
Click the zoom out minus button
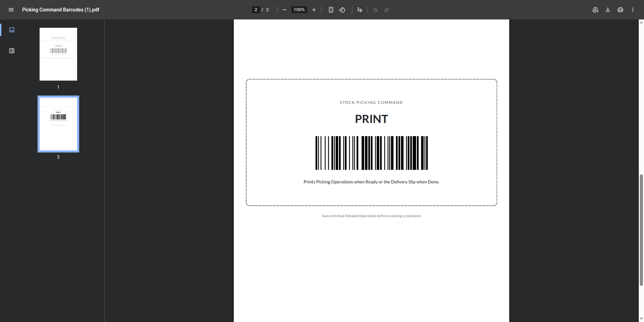(x=284, y=10)
